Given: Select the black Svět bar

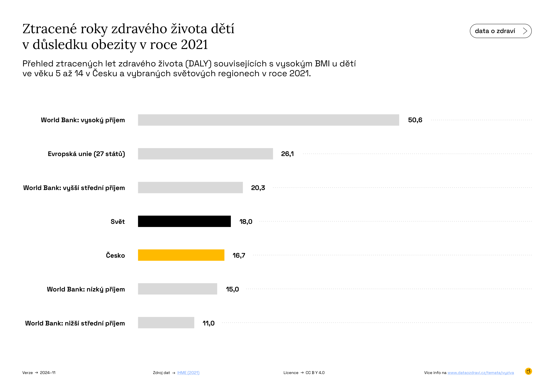Looking at the screenshot, I should tap(184, 221).
